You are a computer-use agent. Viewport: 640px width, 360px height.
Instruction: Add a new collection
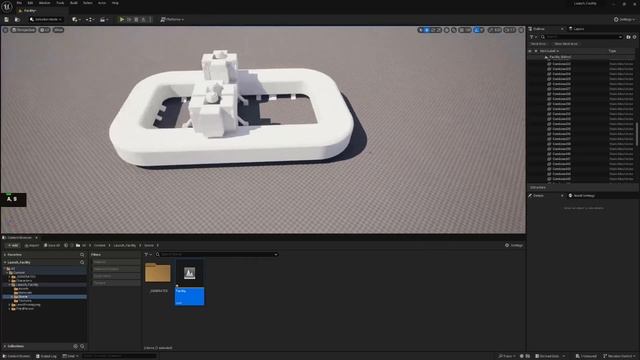tap(76, 347)
